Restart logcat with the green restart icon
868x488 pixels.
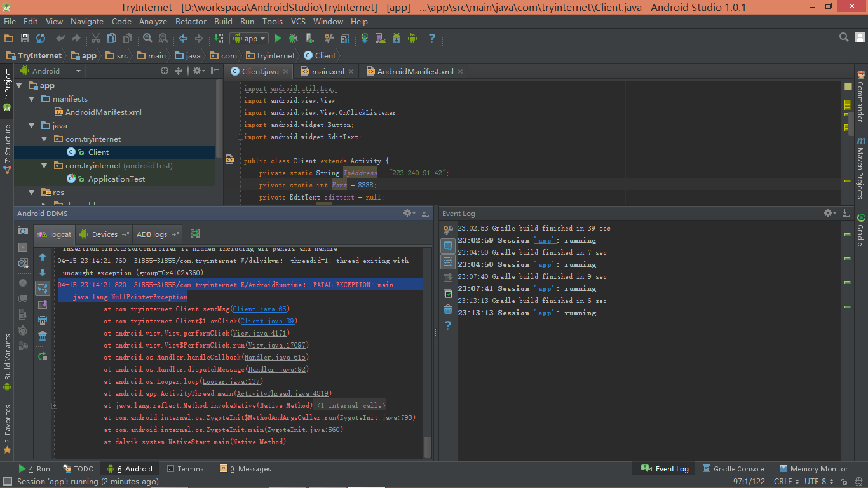[x=43, y=356]
